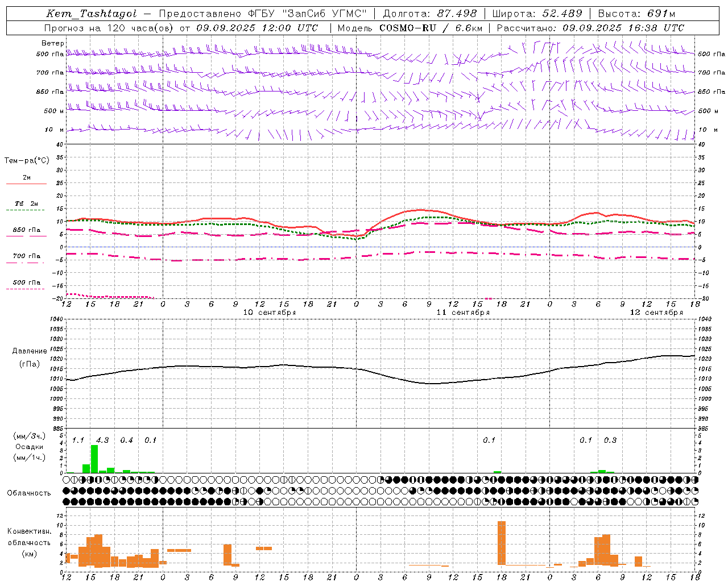
Task: Click the 850 гПа temperature legend entry
Action: (x=27, y=230)
